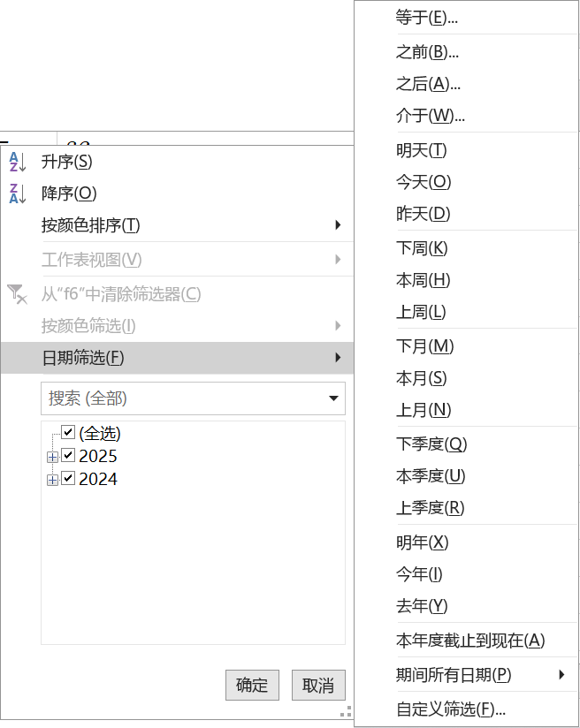Uncheck the 2025 year checkbox
Screen dimensions: 580x728
click(68, 456)
